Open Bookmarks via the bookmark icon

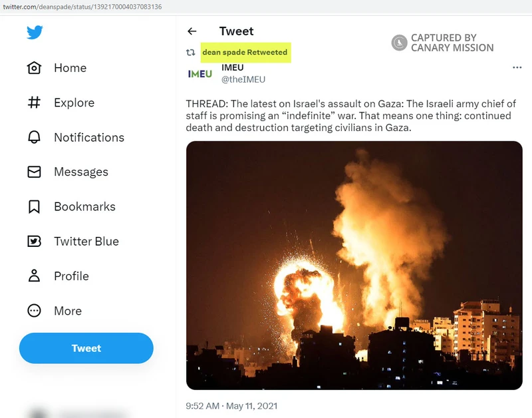coord(34,206)
